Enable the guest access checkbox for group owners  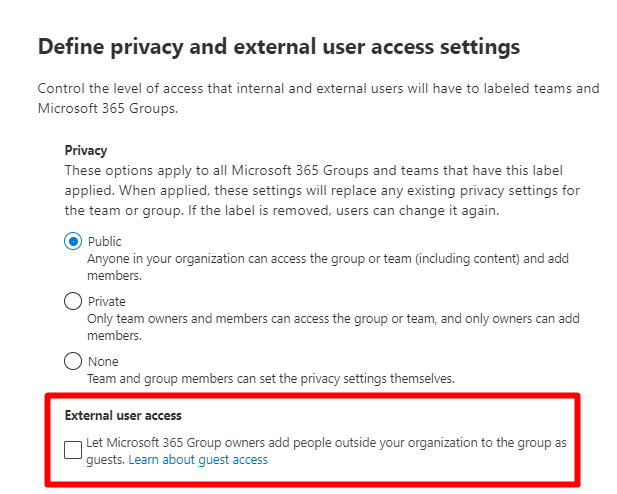73,450
